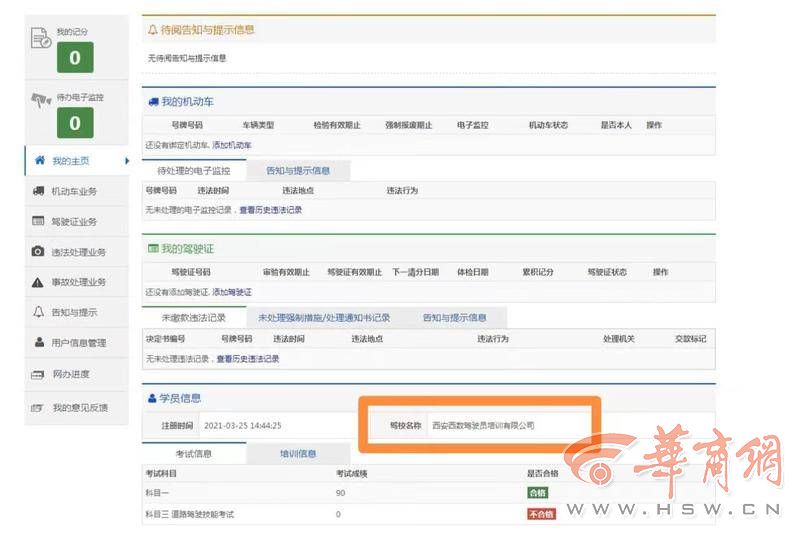The width and height of the screenshot is (800, 535).
Task: Switch to the 待处理的电子监控 tab
Action: 194,170
